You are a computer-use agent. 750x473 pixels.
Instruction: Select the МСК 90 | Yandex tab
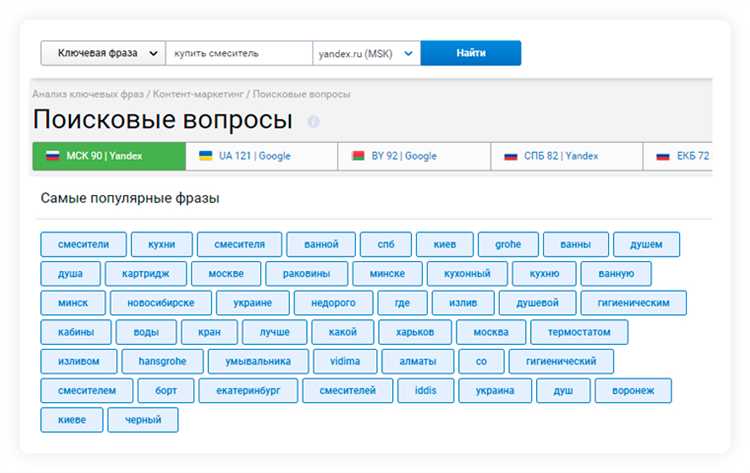point(109,156)
